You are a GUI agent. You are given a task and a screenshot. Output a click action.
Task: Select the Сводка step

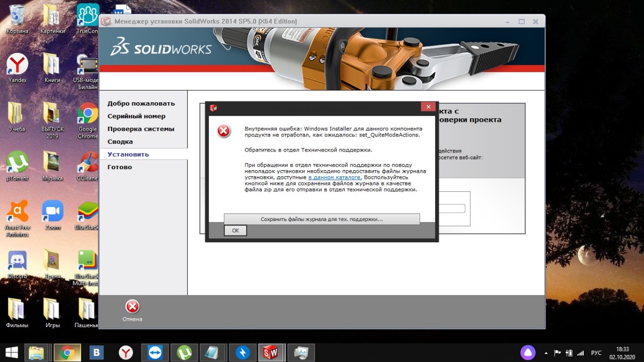[x=120, y=141]
